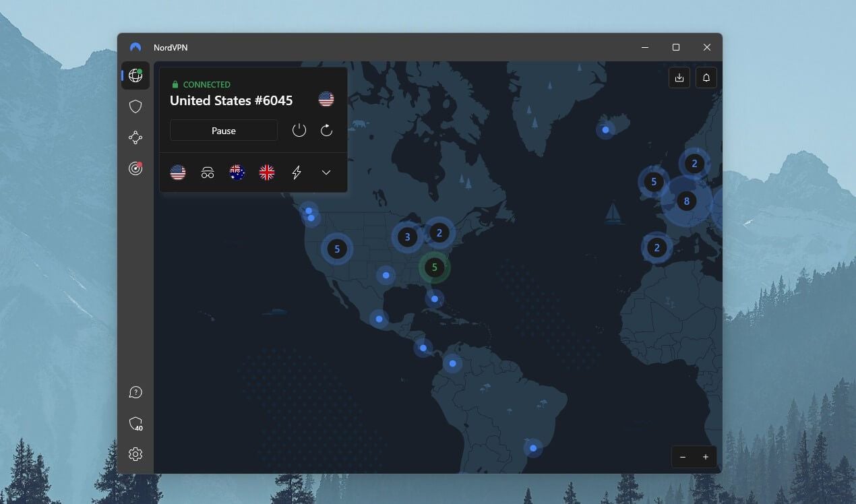The width and height of the screenshot is (856, 504).
Task: Disconnect using the power icon
Action: pyautogui.click(x=299, y=131)
